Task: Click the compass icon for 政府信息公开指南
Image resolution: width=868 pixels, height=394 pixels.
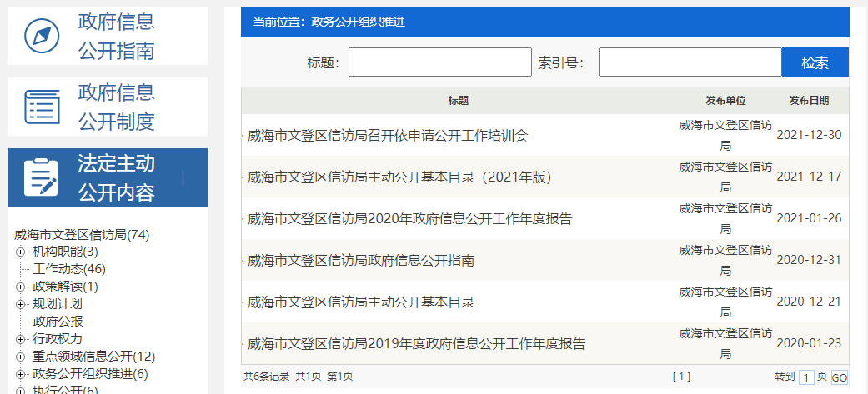Action: (x=42, y=36)
